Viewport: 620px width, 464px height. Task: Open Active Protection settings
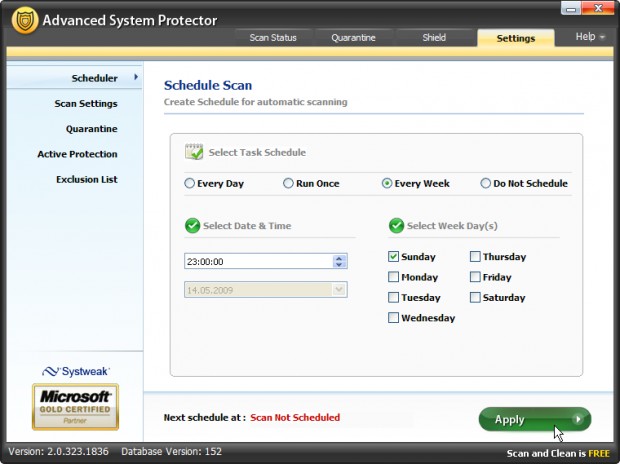pos(77,154)
